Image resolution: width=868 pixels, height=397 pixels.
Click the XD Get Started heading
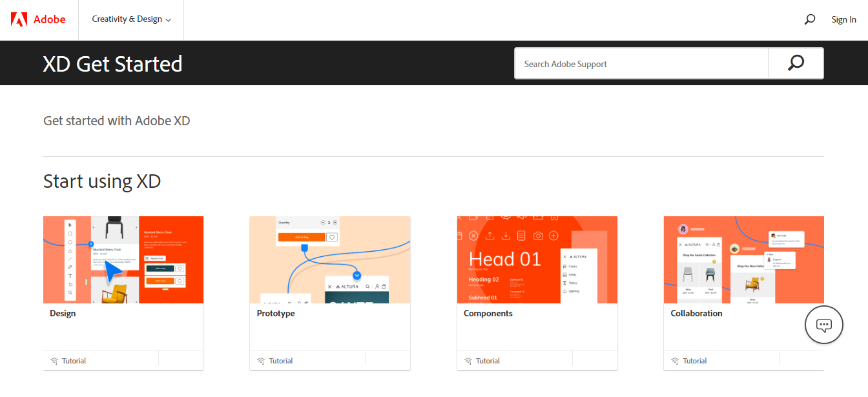112,64
